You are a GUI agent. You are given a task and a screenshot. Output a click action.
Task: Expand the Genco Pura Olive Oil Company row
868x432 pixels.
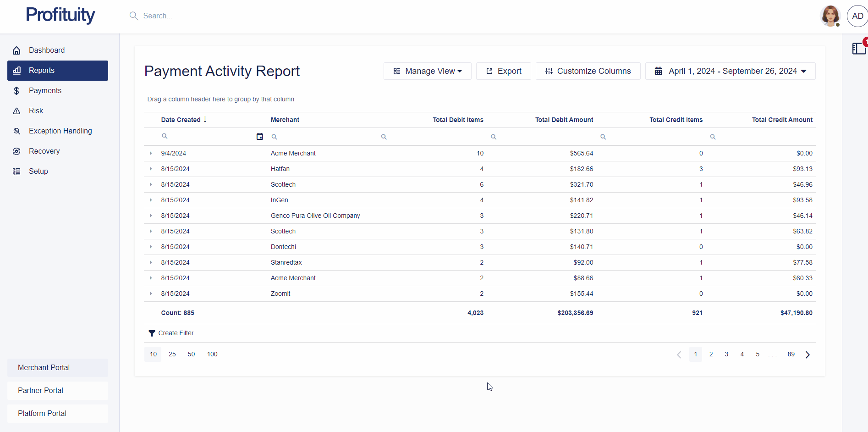click(151, 216)
